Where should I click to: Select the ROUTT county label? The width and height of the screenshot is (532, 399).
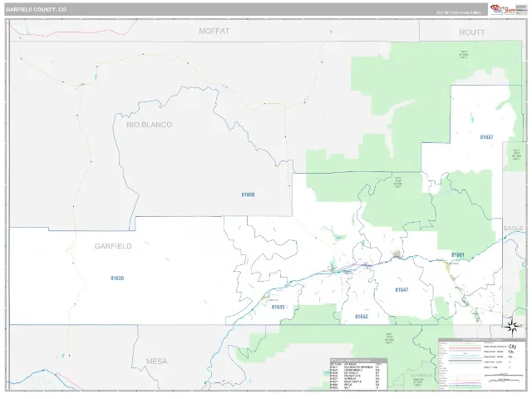click(472, 32)
